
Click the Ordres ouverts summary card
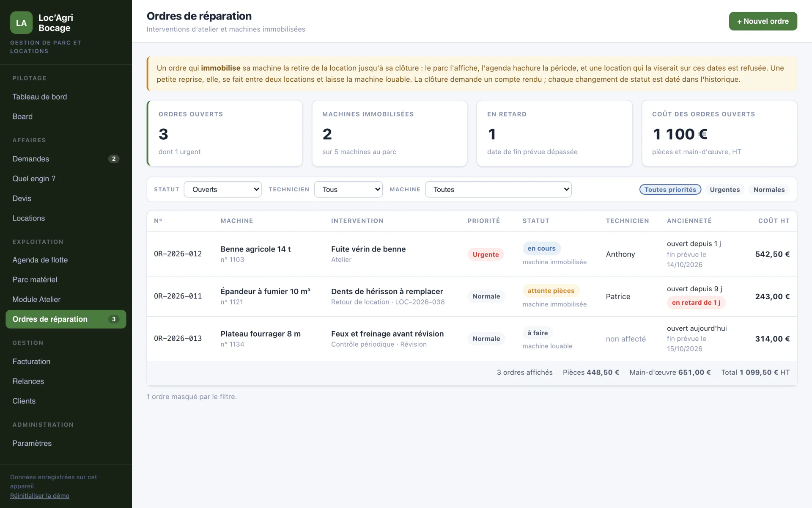[225, 133]
